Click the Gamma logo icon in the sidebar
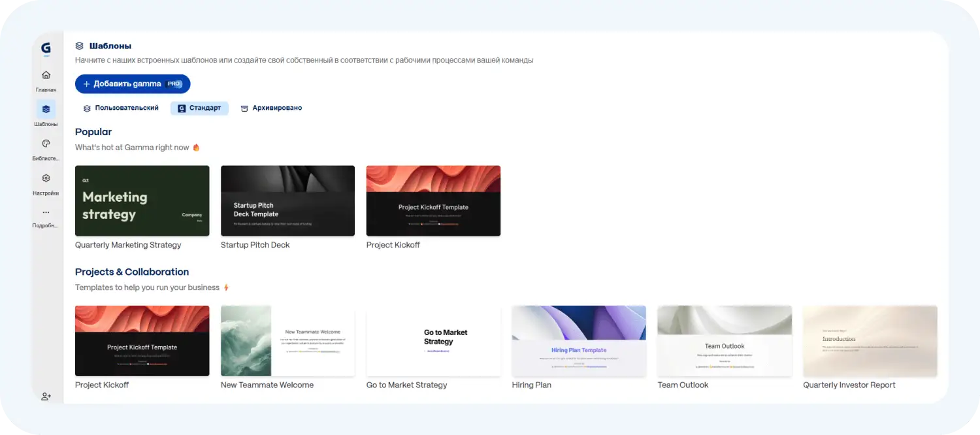 coord(46,48)
